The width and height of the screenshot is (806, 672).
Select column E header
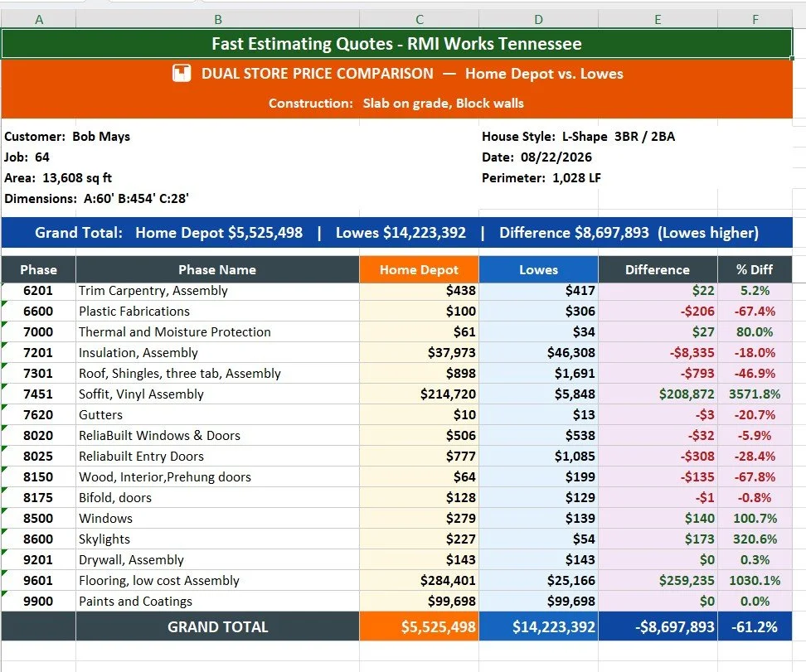pyautogui.click(x=658, y=20)
